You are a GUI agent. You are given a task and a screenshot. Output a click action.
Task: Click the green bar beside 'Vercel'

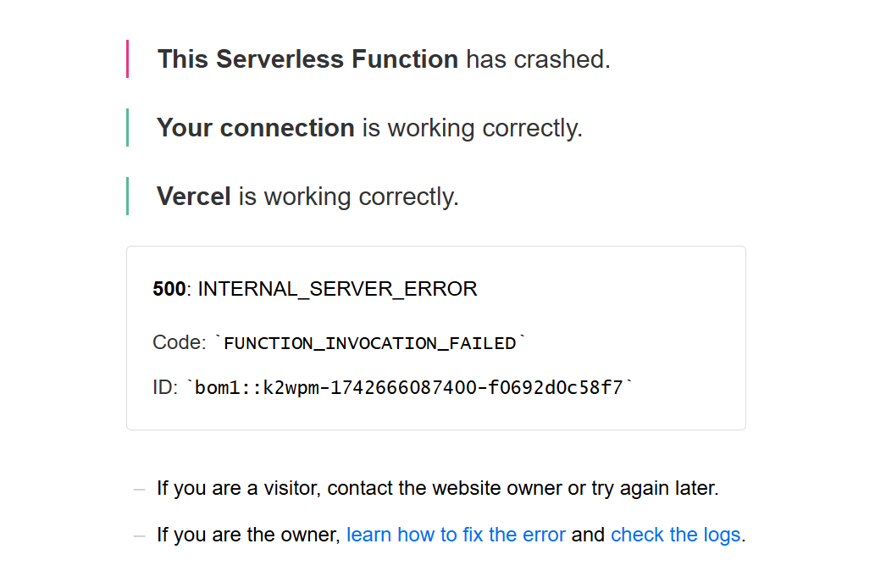(x=128, y=196)
